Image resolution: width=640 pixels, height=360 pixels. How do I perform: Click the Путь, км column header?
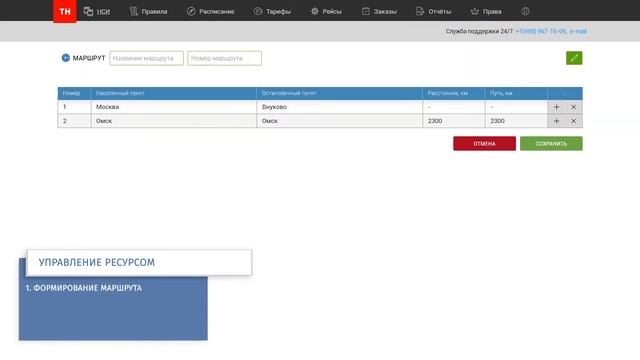point(516,93)
